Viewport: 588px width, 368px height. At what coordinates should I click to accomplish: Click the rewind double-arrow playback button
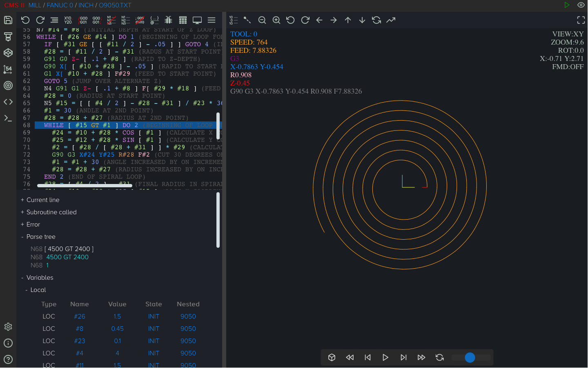pos(350,357)
